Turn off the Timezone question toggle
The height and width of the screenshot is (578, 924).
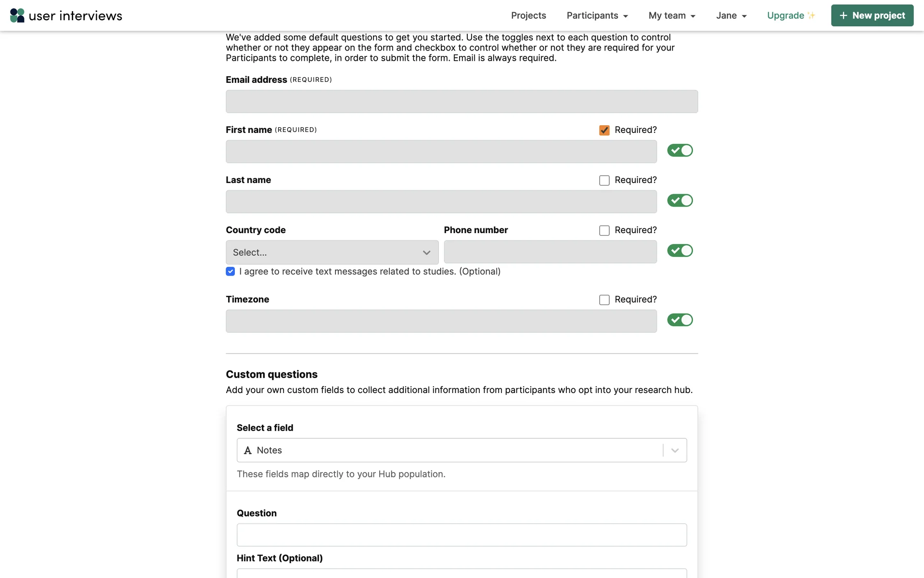[x=680, y=320]
